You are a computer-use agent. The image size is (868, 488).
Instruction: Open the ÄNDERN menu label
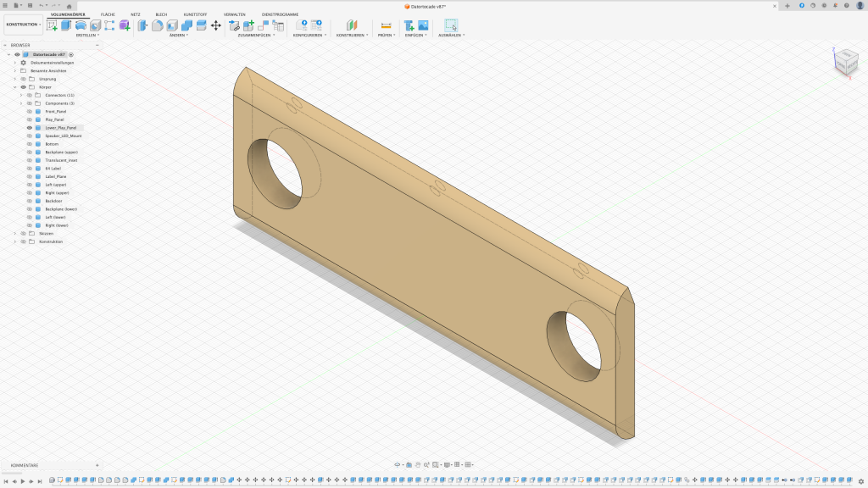[178, 36]
